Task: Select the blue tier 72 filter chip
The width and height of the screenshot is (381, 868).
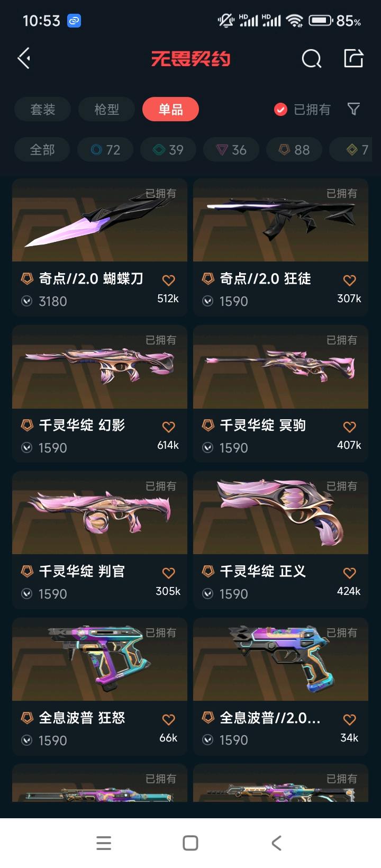Action: click(105, 150)
